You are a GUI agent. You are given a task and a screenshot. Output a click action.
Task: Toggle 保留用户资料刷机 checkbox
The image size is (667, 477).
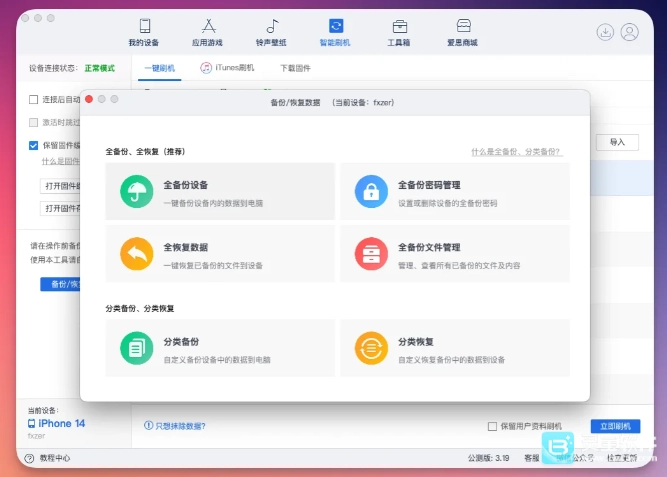click(492, 426)
